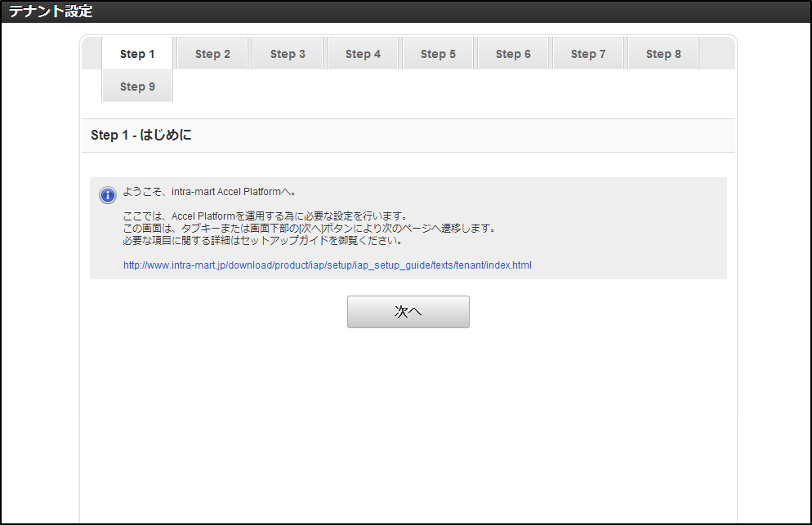
Task: Switch to the Step 6 tab
Action: 513,53
